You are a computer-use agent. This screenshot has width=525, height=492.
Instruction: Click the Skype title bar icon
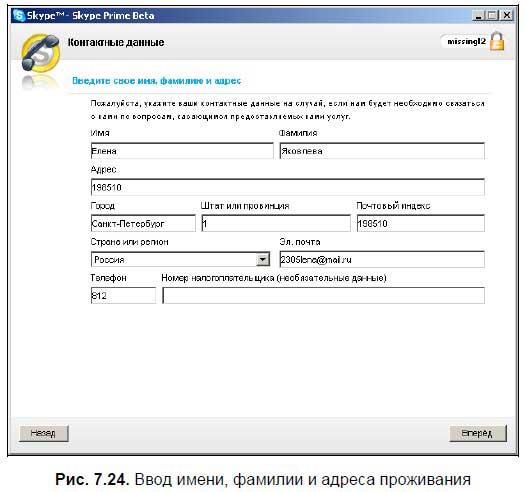tap(19, 15)
